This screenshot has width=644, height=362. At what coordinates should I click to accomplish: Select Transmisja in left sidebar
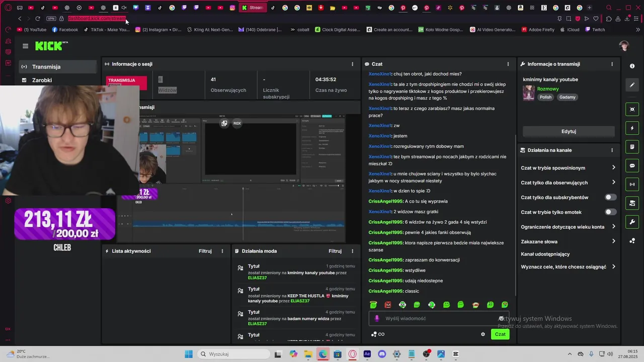tap(58, 67)
